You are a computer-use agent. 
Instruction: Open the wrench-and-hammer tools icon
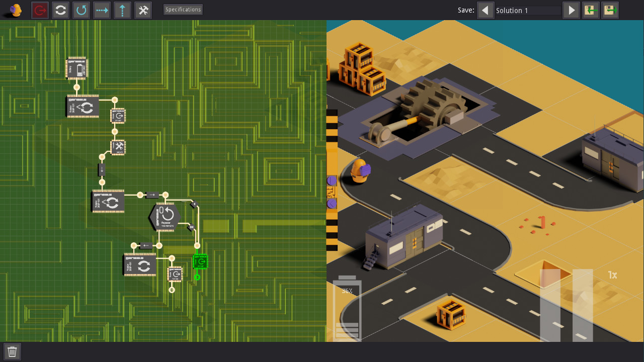tap(143, 10)
